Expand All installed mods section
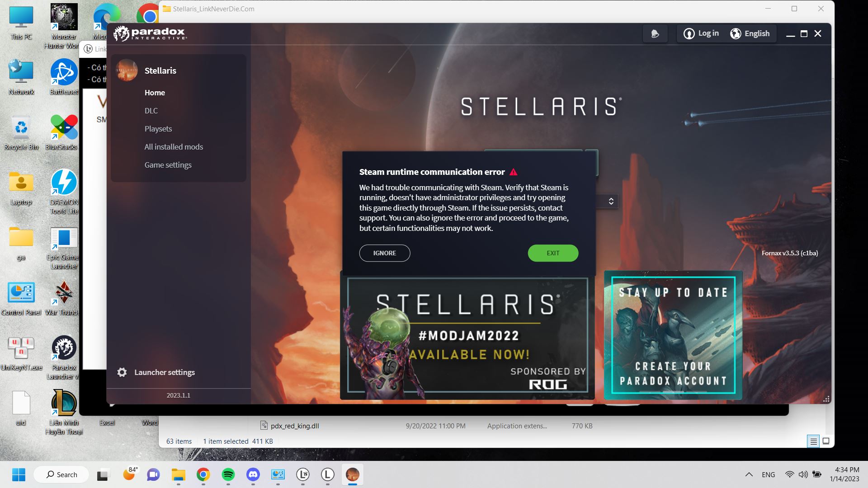Image resolution: width=868 pixels, height=488 pixels. 173,146
